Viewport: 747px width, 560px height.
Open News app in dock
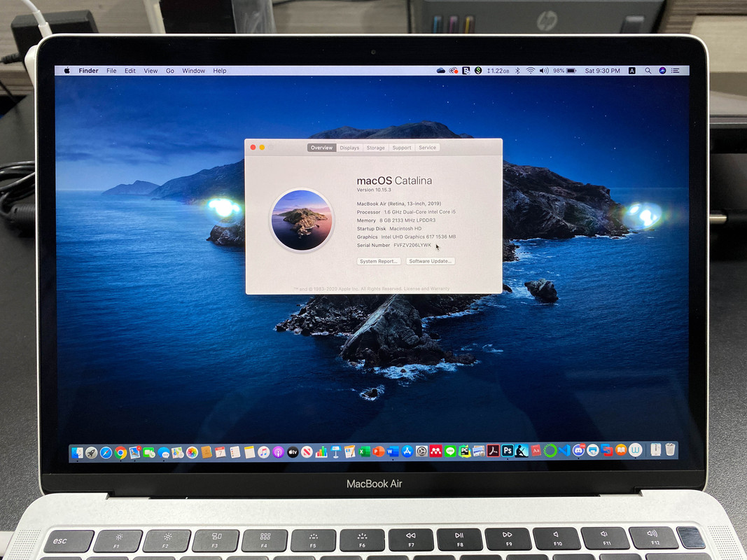pyautogui.click(x=307, y=452)
